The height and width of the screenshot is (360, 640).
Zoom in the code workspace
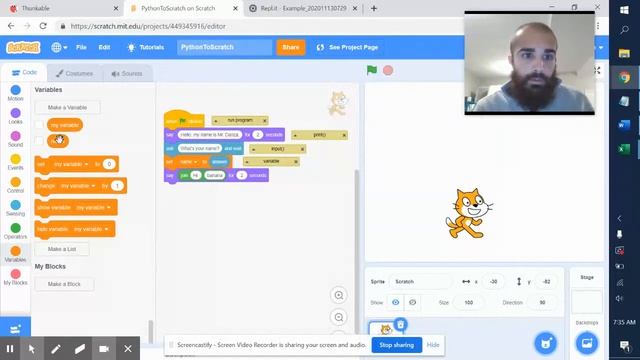339,295
